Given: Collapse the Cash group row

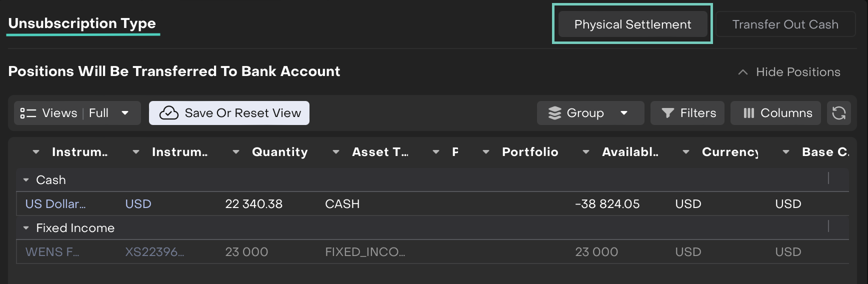Looking at the screenshot, I should point(26,180).
